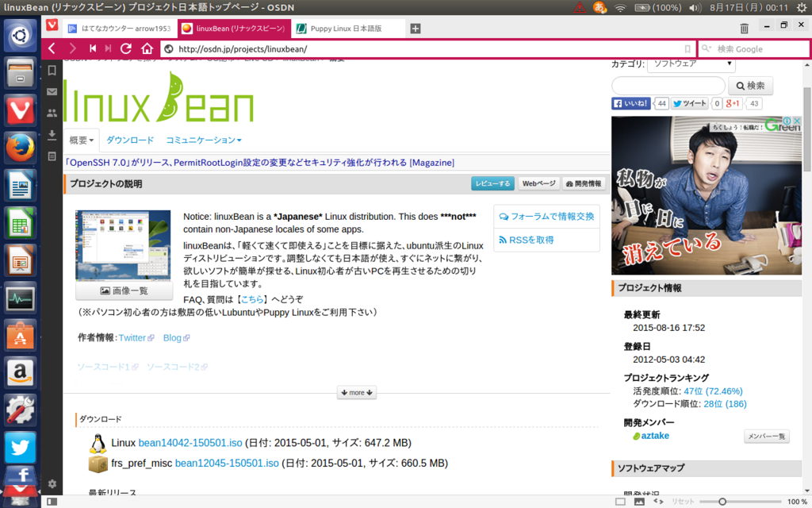Open the Amazon launcher icon
The image size is (812, 508).
point(20,373)
